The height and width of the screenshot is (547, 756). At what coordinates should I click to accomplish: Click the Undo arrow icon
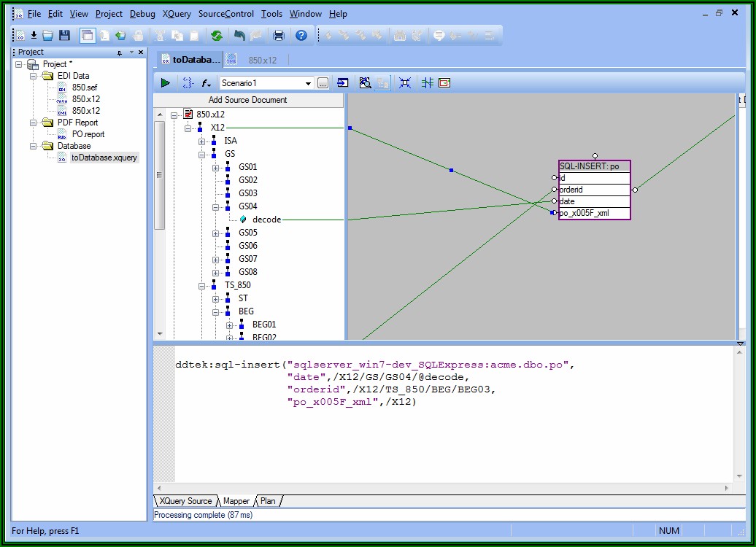tap(239, 35)
